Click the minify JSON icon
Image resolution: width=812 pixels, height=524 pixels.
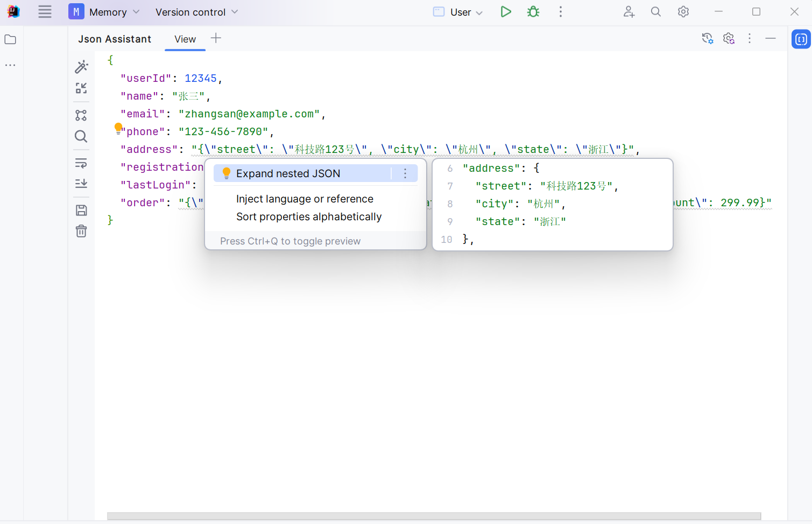coord(81,88)
